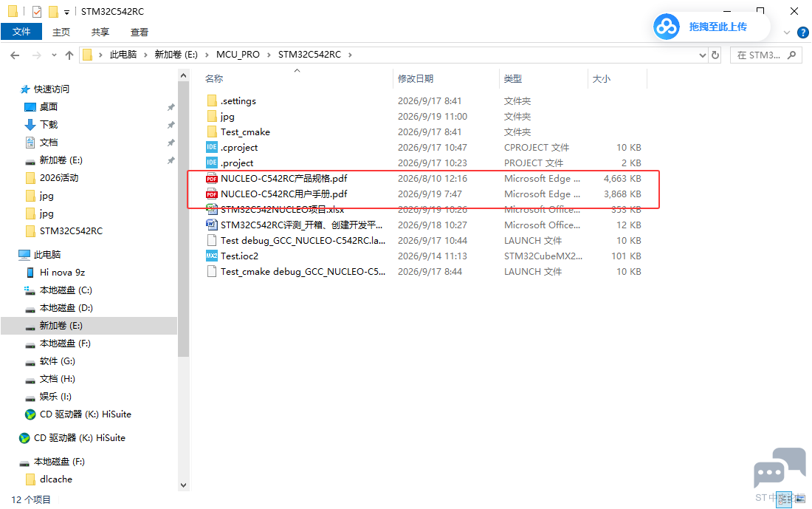This screenshot has height=509, width=812.
Task: Click navigation pane scrollbar up arrow
Action: tap(183, 75)
